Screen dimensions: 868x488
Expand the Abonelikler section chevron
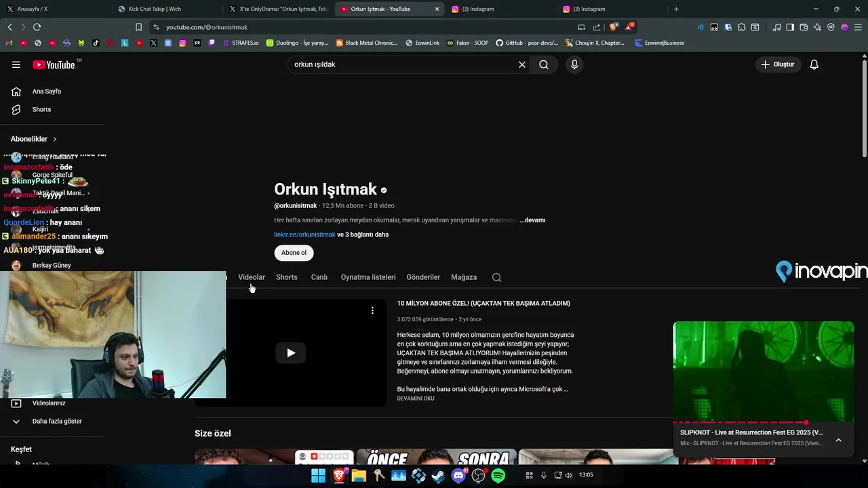pos(55,139)
